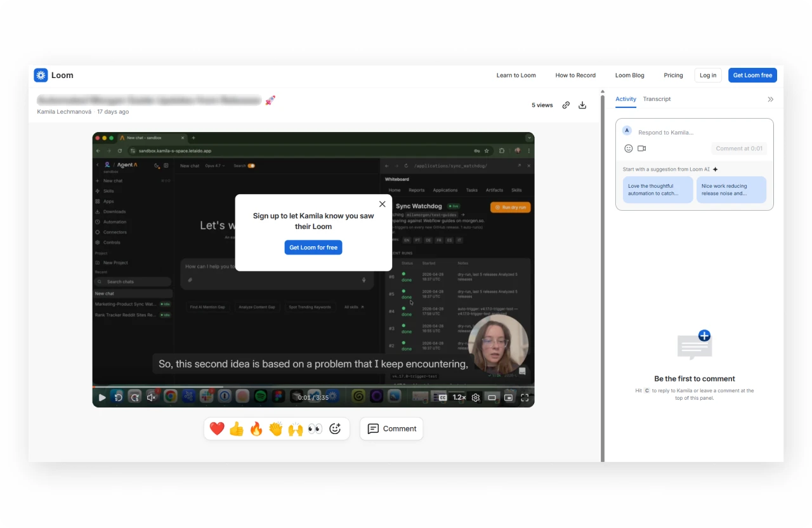The width and height of the screenshot is (812, 528).
Task: Copy the video link with the link icon
Action: 566,105
